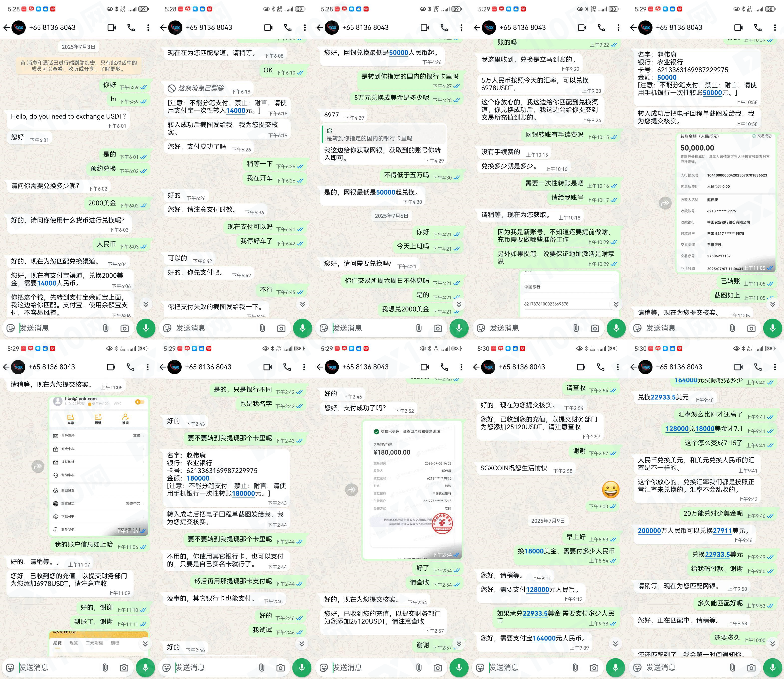Tap 180000 link after 金额
This screenshot has width=784, height=679.
[198, 478]
